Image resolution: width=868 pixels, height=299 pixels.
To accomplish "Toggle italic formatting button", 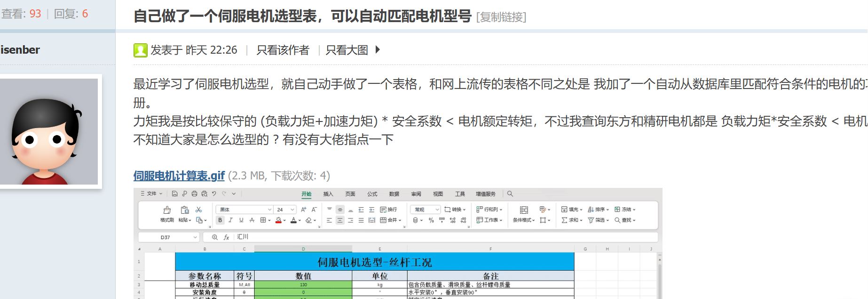I will [x=230, y=220].
